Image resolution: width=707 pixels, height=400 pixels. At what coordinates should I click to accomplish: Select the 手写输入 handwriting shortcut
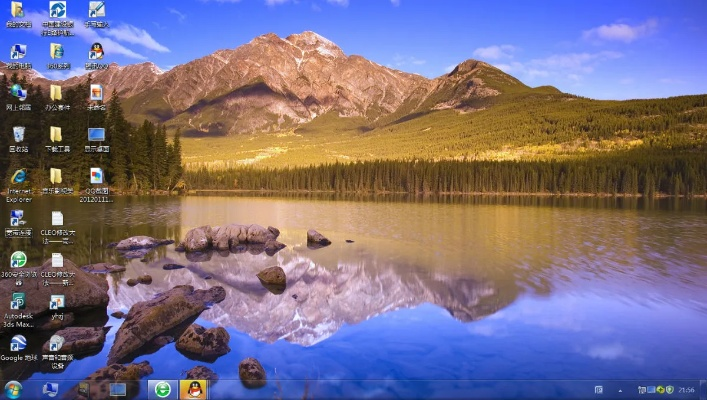[96, 10]
